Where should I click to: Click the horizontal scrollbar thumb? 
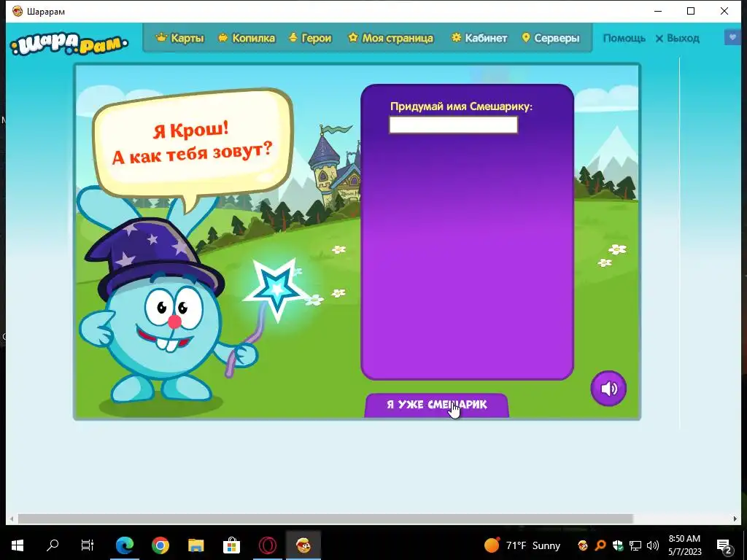click(x=325, y=518)
